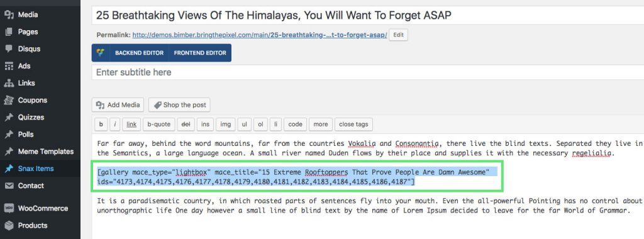Screen dimensions: 644x239
Task: Click the Pages sidebar icon
Action: click(9, 31)
